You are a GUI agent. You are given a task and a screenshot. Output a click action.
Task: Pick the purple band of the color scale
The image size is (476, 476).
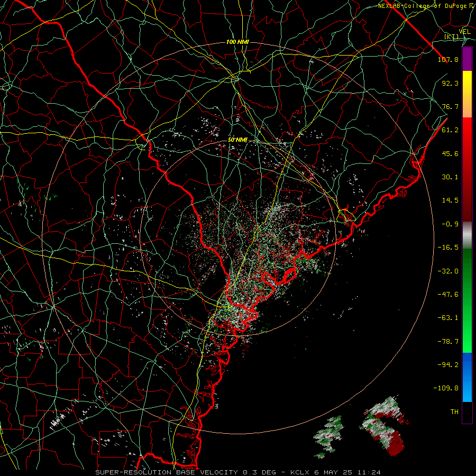click(467, 59)
